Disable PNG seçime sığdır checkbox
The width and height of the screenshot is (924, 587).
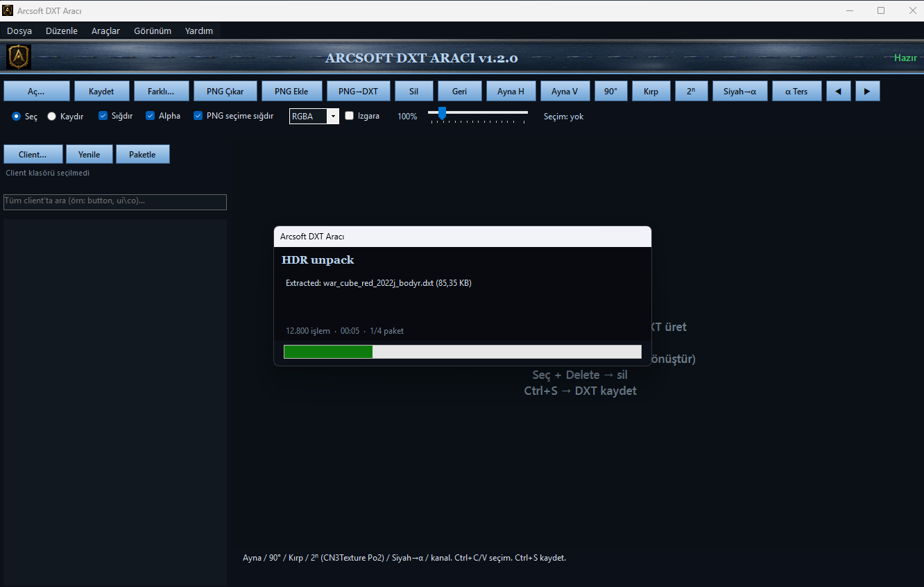coord(198,116)
